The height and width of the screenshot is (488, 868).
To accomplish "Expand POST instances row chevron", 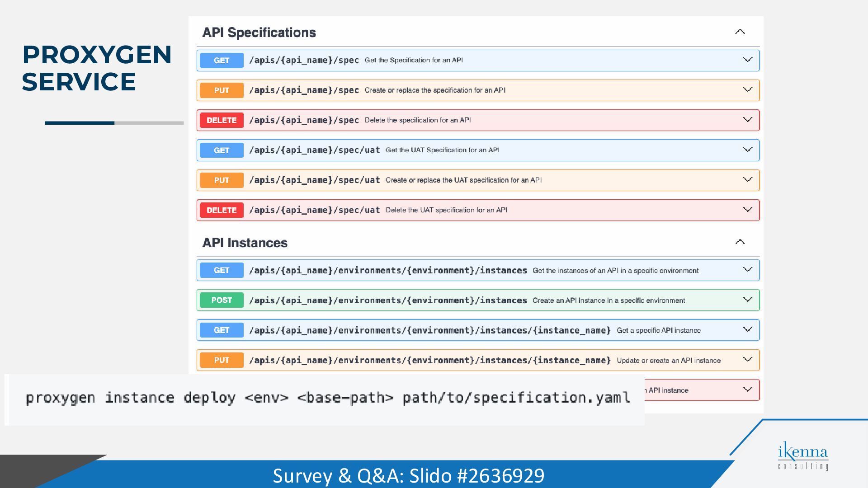I will point(747,300).
